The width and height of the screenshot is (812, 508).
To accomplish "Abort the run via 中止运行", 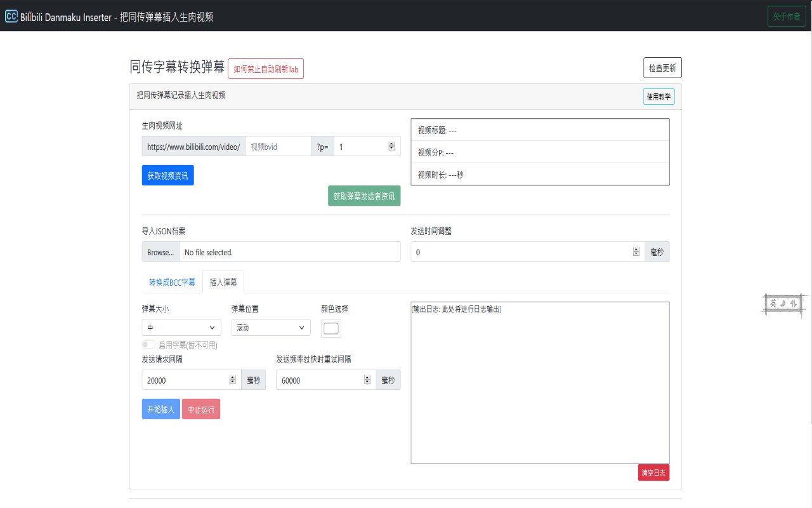I will (x=201, y=409).
